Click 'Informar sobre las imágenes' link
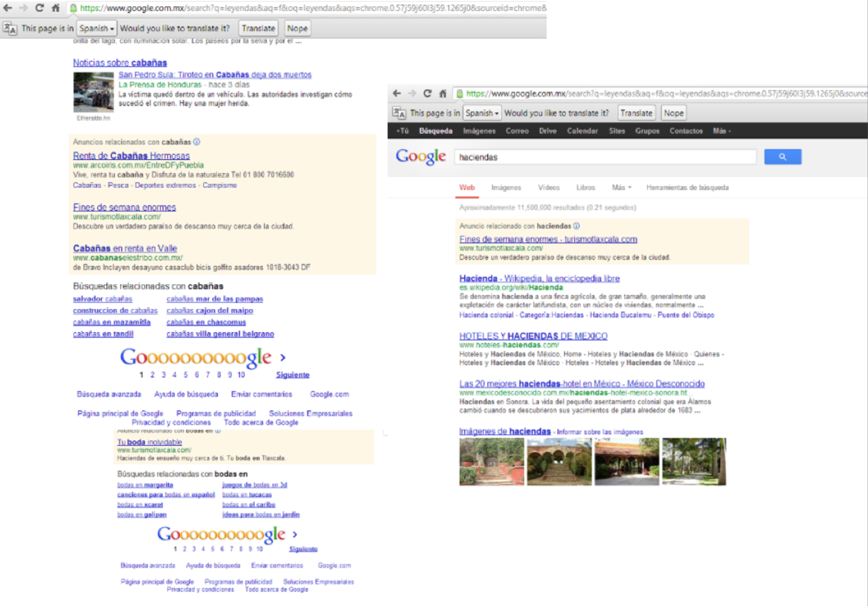This screenshot has width=868, height=610. [599, 432]
